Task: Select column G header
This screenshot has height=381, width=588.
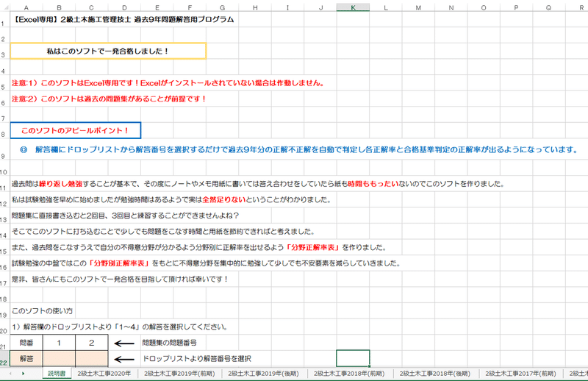Action: point(223,7)
